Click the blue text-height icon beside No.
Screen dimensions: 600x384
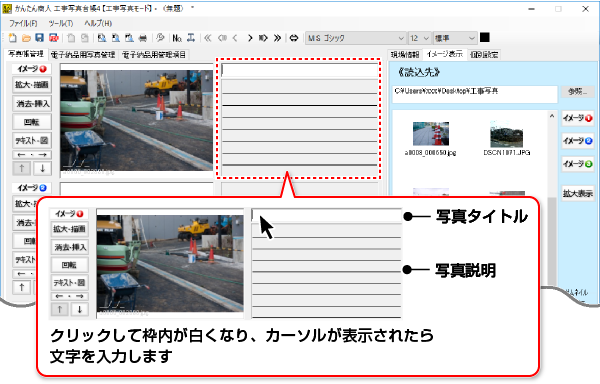click(x=191, y=38)
